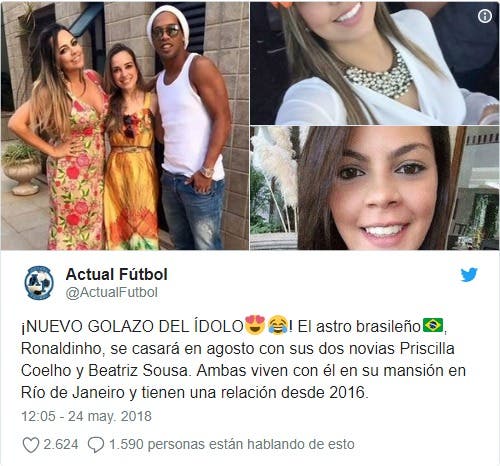500x466 pixels.
Task: Click the info icon on the photo
Action: (485, 16)
